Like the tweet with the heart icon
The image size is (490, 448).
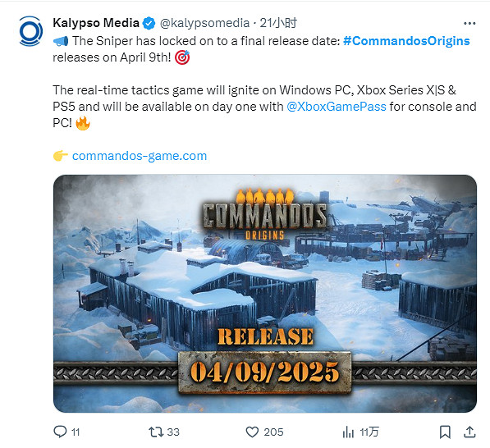[x=252, y=432]
